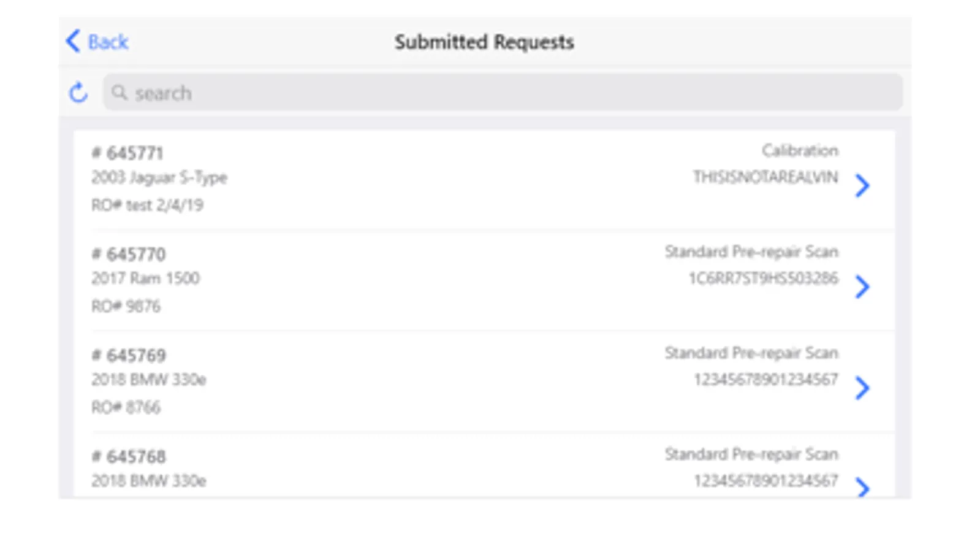
Task: Click RO# test 2/4/19 text
Action: tap(148, 205)
